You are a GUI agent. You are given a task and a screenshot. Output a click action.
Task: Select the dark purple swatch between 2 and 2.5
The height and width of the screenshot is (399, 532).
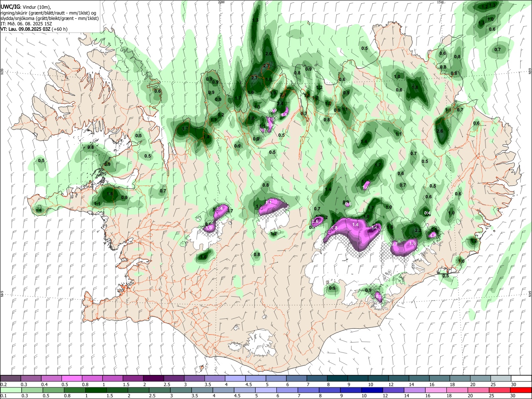click(153, 378)
